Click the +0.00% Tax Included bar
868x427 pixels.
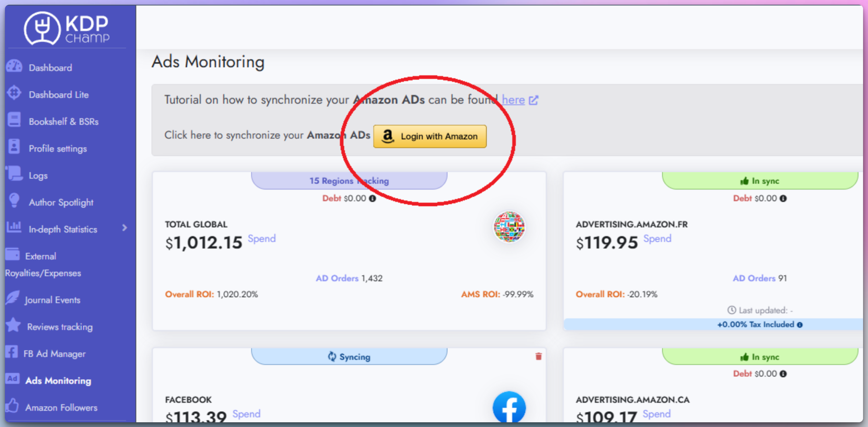713,325
